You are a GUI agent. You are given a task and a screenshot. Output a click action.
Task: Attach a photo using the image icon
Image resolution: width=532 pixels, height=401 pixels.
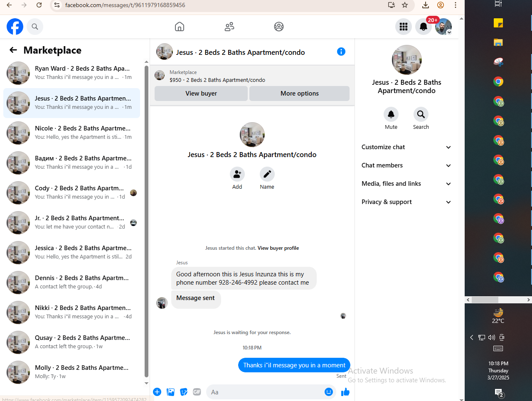(x=170, y=392)
